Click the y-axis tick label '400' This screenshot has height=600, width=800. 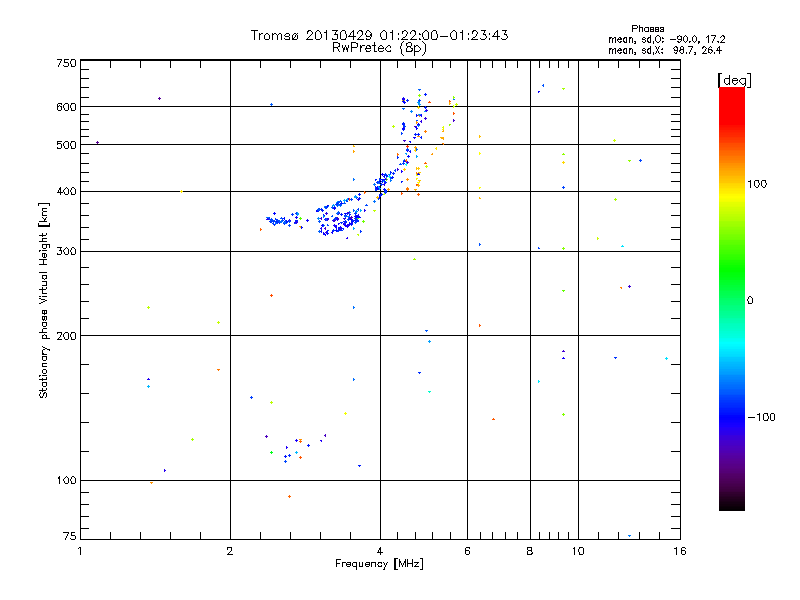point(66,192)
